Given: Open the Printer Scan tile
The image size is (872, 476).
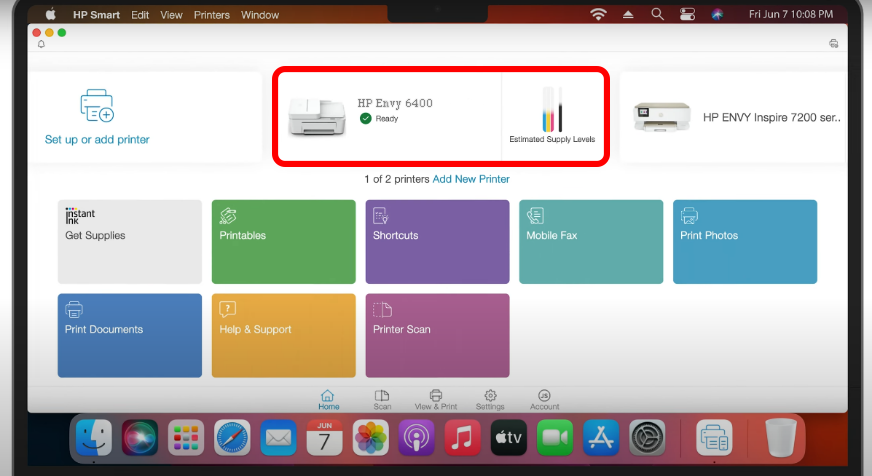Looking at the screenshot, I should pyautogui.click(x=437, y=336).
